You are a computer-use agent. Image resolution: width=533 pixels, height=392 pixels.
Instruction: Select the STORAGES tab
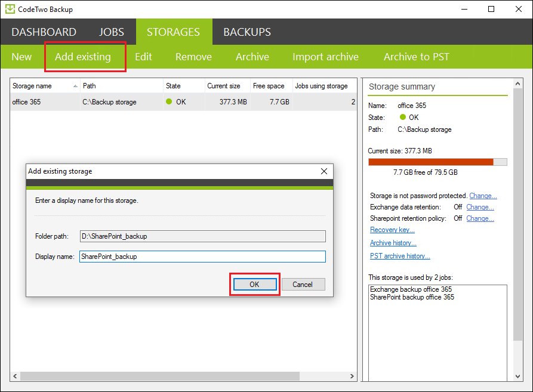tap(173, 32)
